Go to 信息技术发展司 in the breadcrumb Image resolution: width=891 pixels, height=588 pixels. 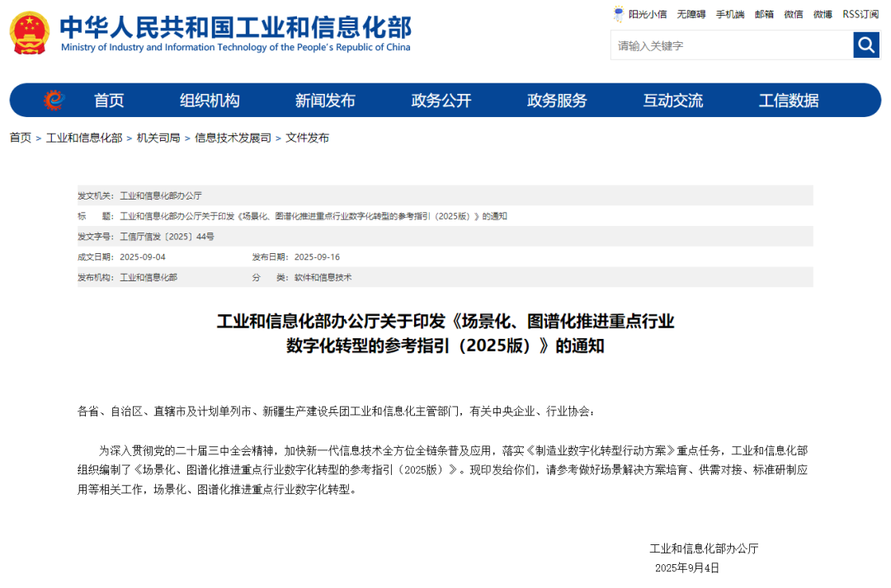[x=233, y=138]
